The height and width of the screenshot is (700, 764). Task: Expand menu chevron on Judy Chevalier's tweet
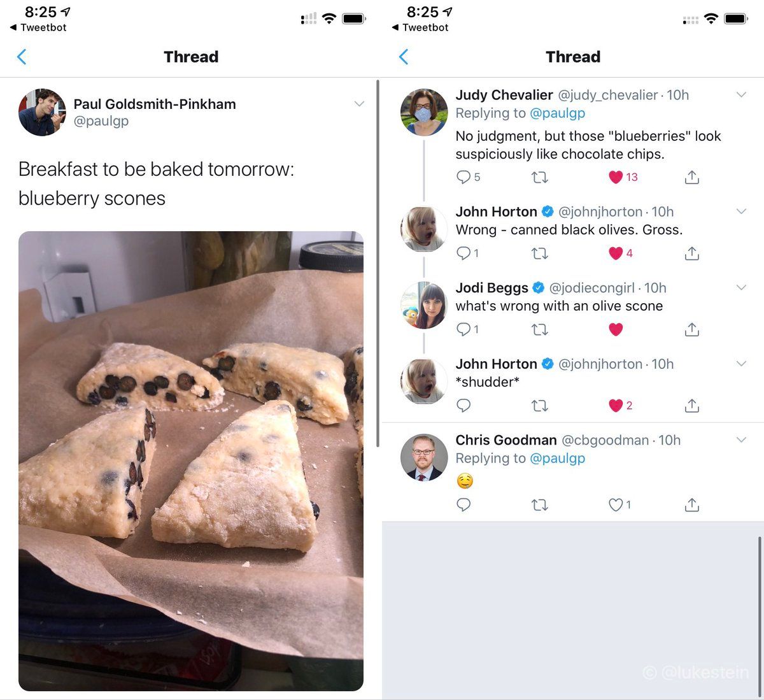(x=741, y=95)
